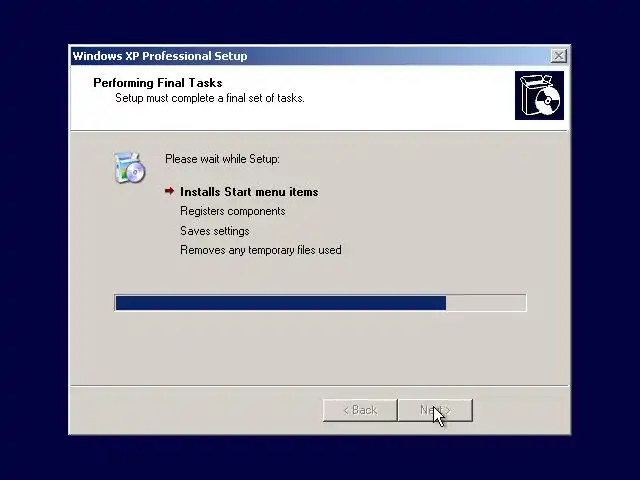The image size is (640, 480).
Task: Click the greyed-out Next button
Action: (x=435, y=410)
